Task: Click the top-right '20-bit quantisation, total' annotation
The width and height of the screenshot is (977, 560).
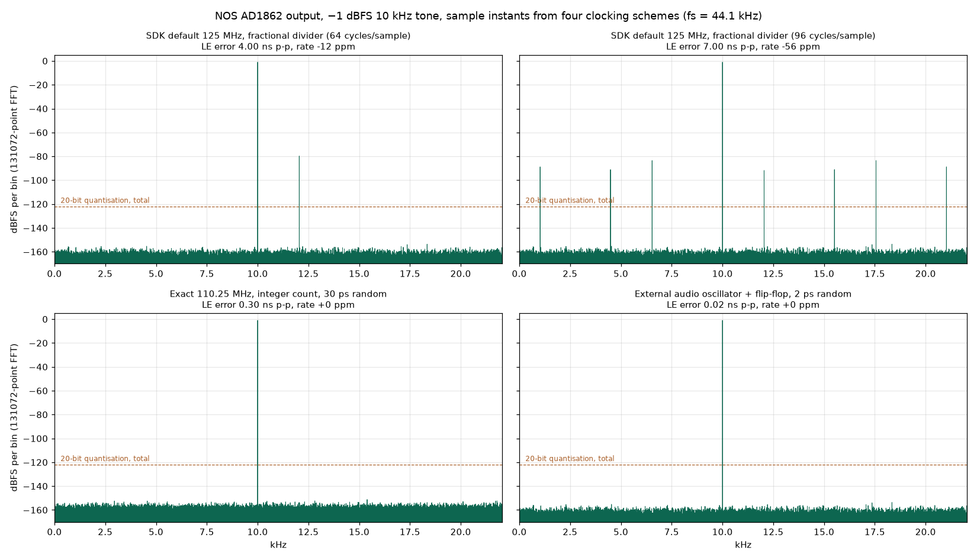Action: click(570, 201)
